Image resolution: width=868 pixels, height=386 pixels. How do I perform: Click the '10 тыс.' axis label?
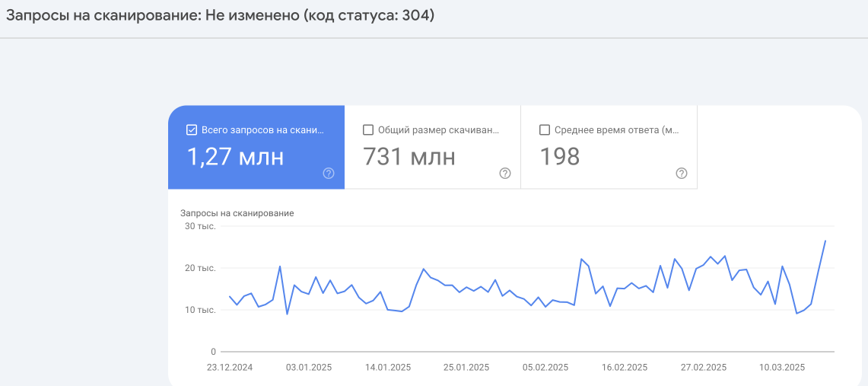[202, 310]
